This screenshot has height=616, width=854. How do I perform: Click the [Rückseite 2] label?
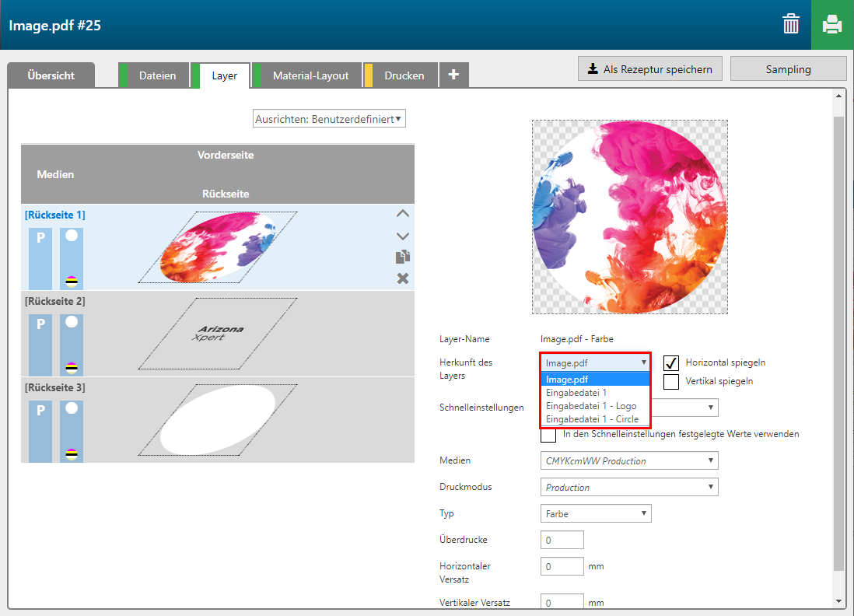(55, 301)
